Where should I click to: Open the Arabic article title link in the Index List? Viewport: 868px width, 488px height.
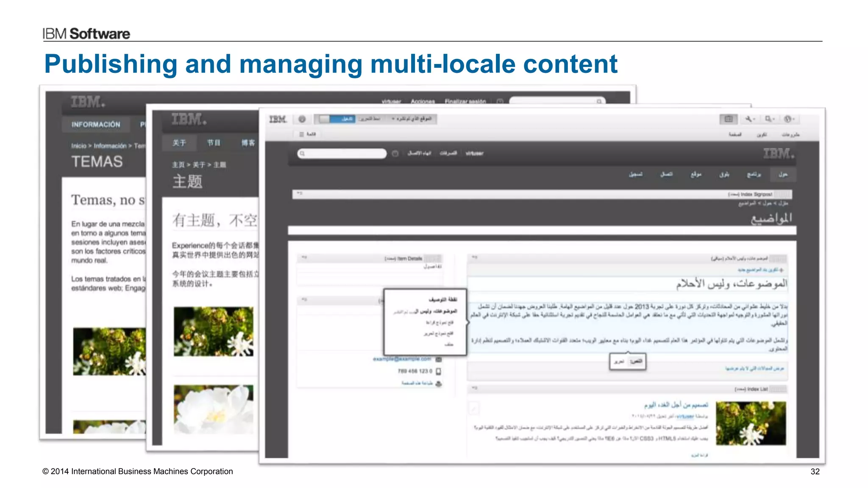tap(676, 405)
